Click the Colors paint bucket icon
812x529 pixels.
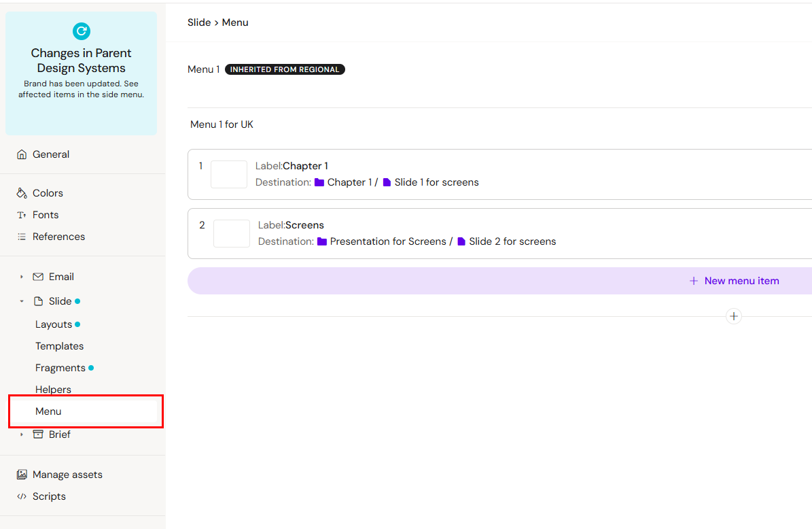[x=22, y=193]
